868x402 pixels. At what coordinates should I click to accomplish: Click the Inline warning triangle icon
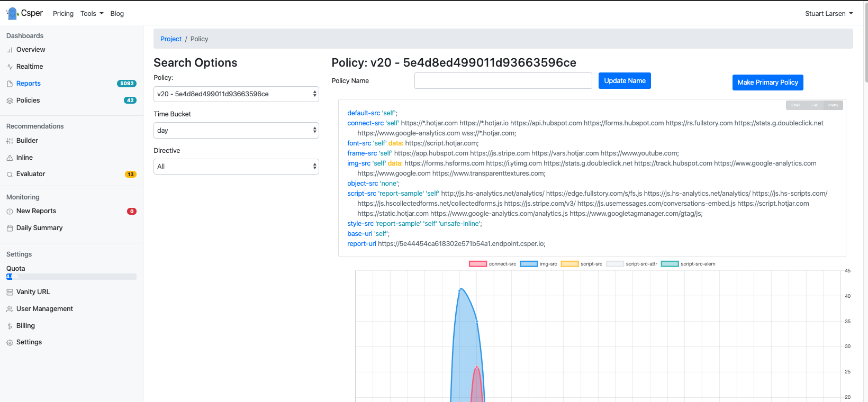[10, 158]
